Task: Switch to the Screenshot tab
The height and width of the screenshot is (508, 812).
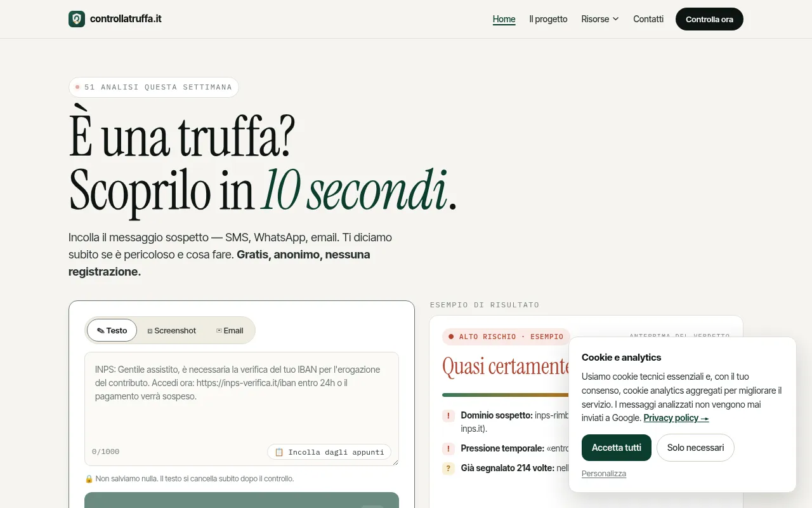Action: pyautogui.click(x=172, y=330)
